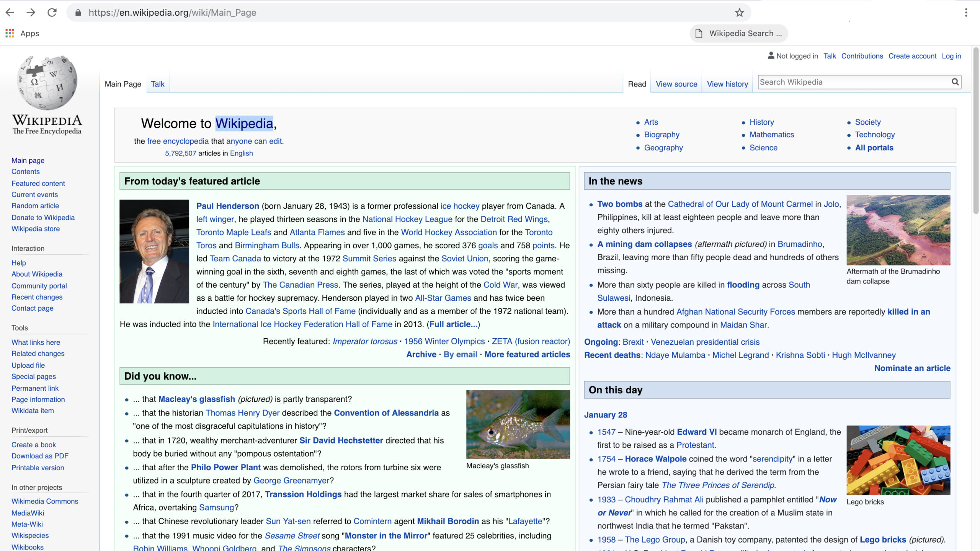Switch to the Talk tab

point(157,84)
